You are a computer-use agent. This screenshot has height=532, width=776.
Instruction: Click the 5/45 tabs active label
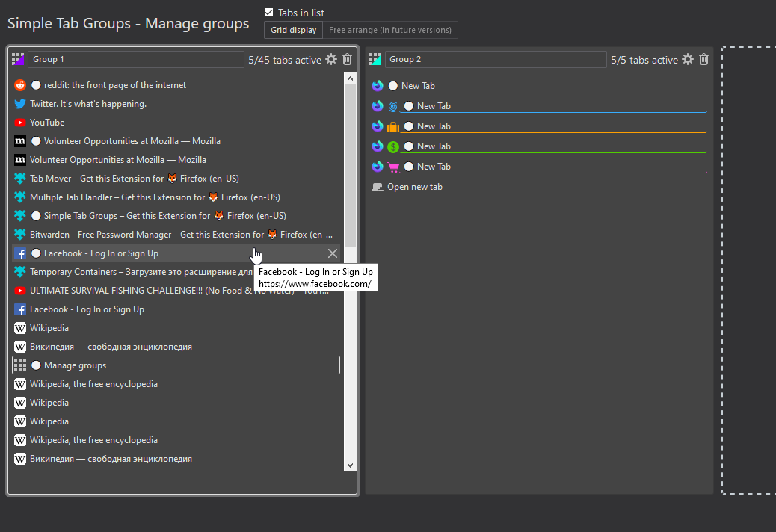[x=285, y=60]
